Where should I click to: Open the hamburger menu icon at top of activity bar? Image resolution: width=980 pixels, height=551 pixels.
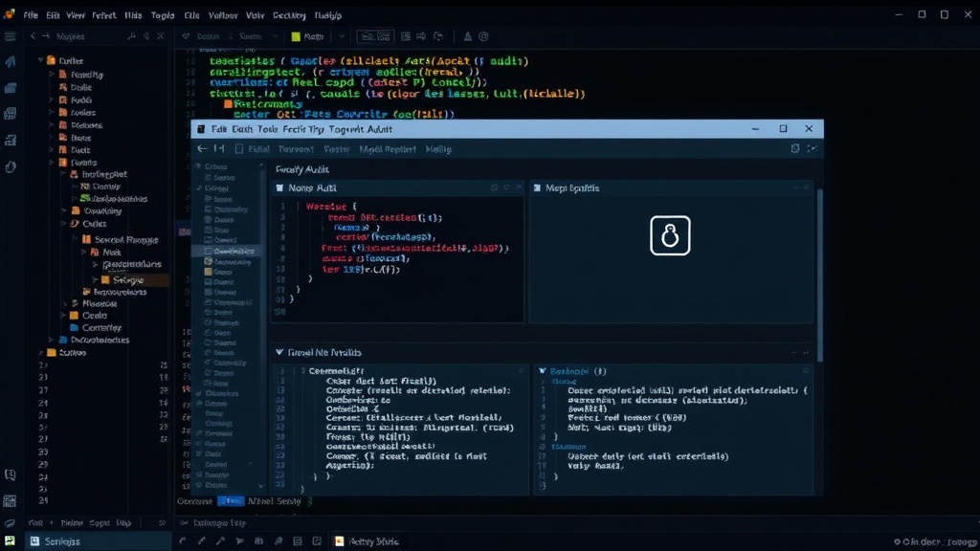pyautogui.click(x=10, y=36)
